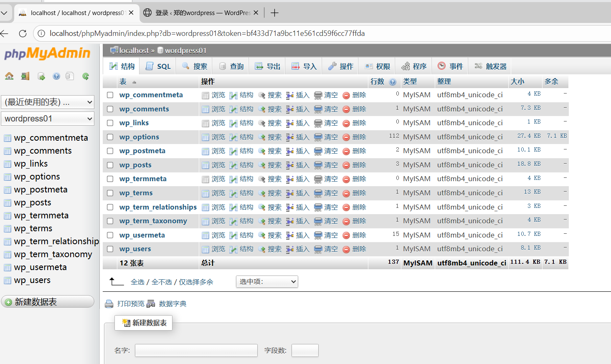Sort by table name column header 表
611x364 pixels.
pos(123,82)
